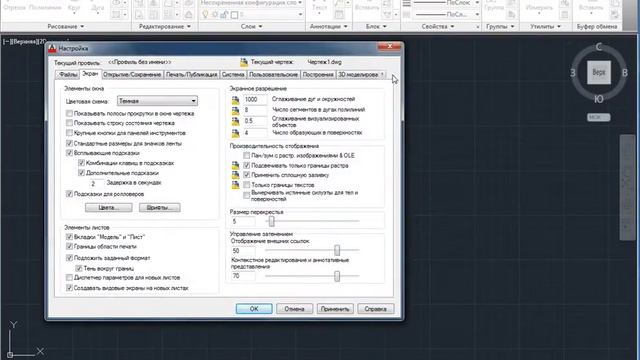
Task: Open help with the 'Справка' button
Action: (376, 309)
